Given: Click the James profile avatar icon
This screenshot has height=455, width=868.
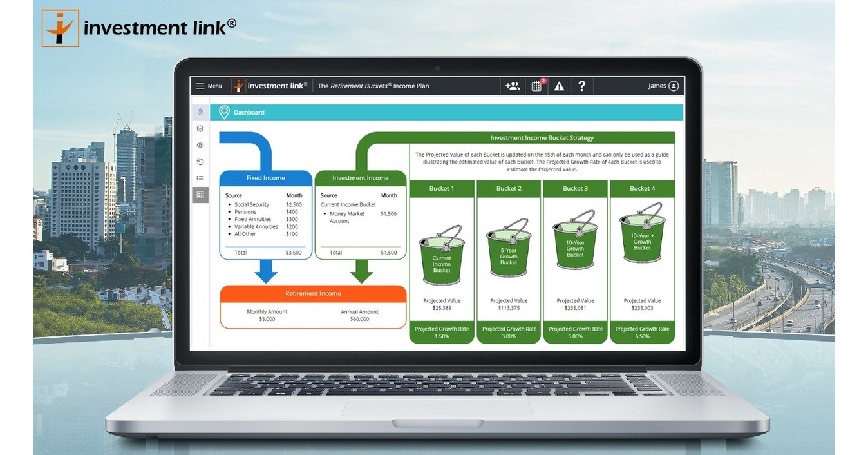Looking at the screenshot, I should pyautogui.click(x=674, y=85).
